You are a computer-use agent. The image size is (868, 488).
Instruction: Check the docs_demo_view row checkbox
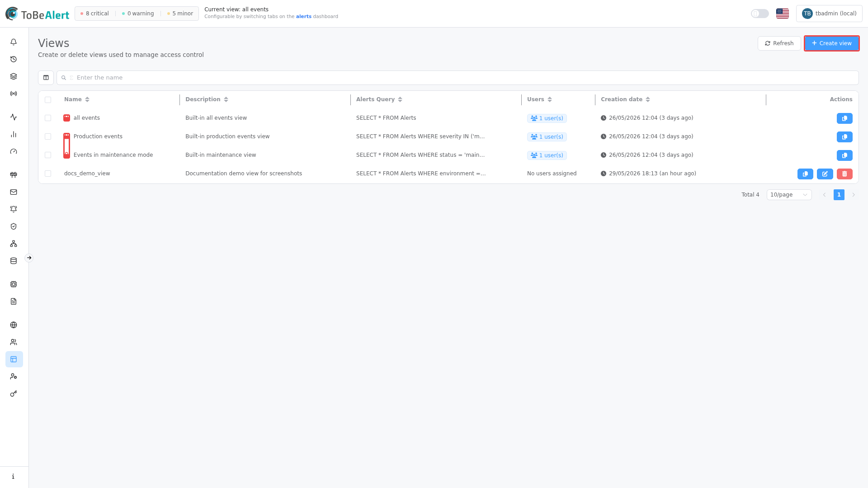coord(48,174)
